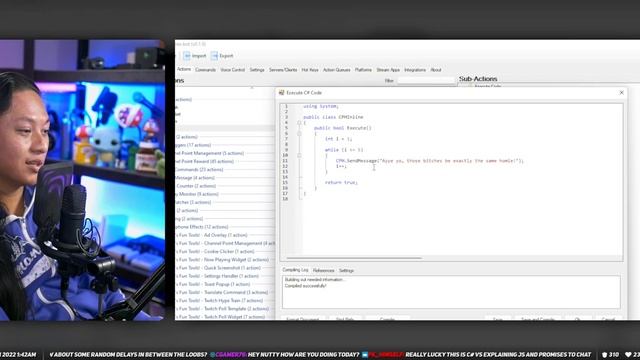Click the 'Building out needed information' log line
The width and height of the screenshot is (640, 360).
coord(315,280)
